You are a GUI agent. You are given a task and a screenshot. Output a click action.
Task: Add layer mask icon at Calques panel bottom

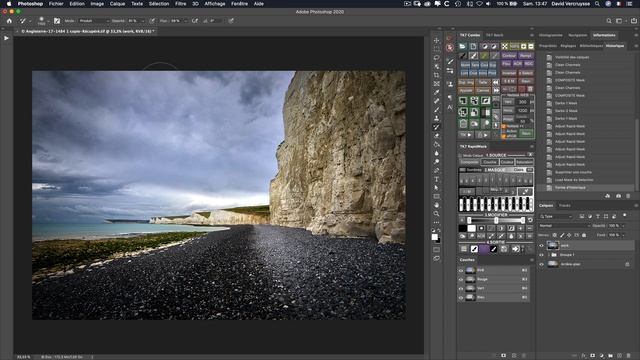pos(593,356)
